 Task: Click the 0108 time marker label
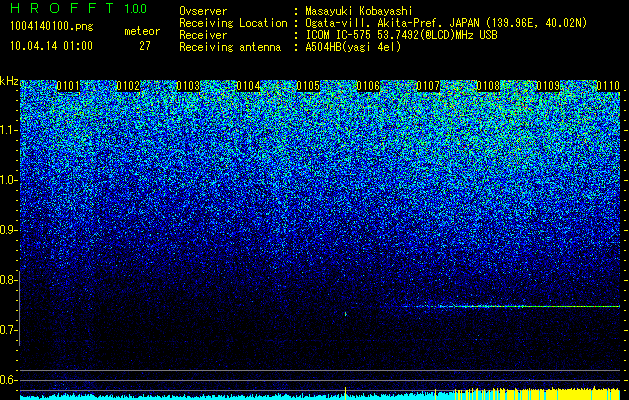coord(488,86)
